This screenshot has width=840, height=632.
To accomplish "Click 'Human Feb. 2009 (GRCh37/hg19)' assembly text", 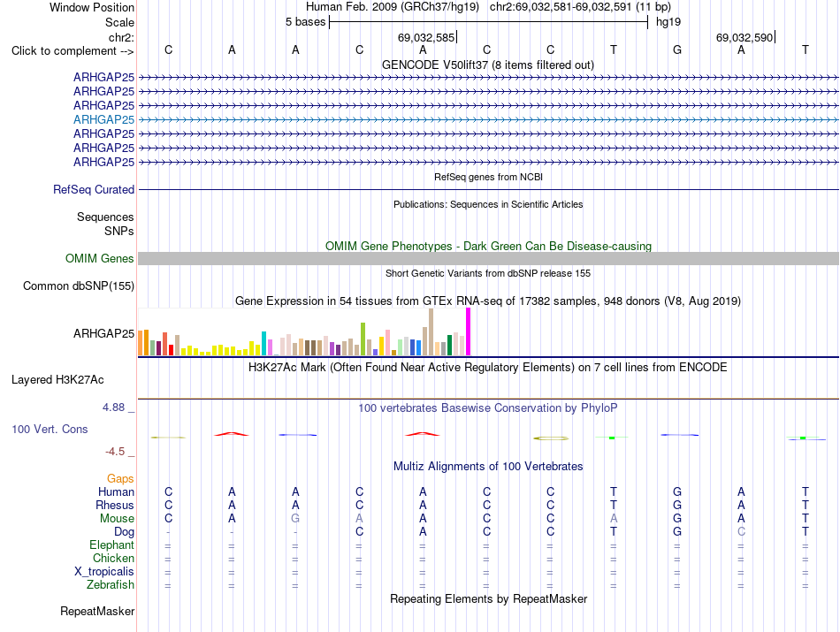I will click(x=392, y=7).
